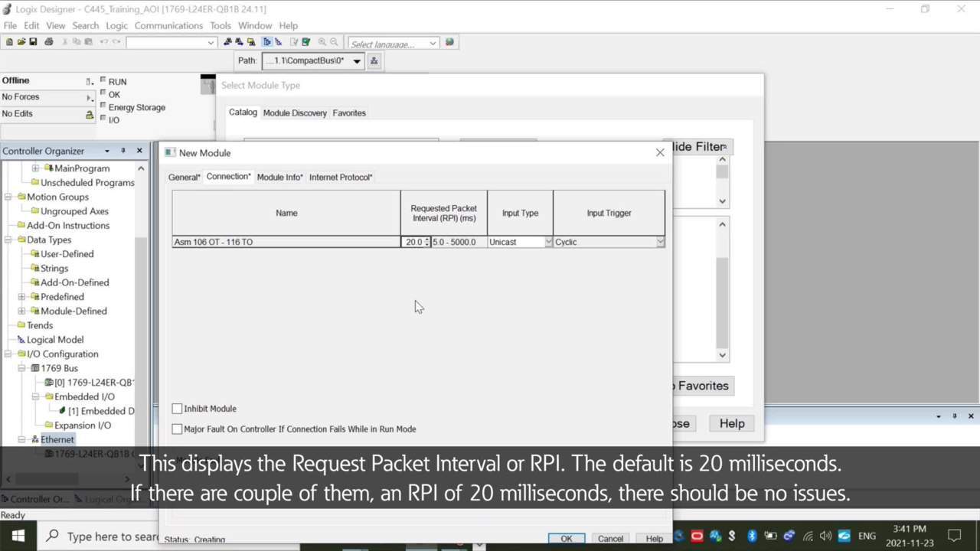Click the Who Active network browse icon
This screenshot has height=551, width=980.
pyautogui.click(x=374, y=60)
